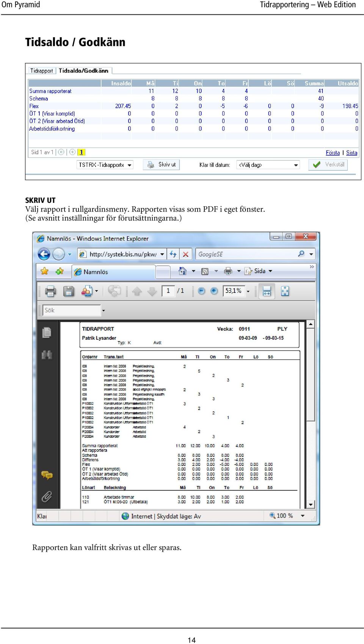
Task: Click the Add to Favorites icon
Action: [60, 271]
